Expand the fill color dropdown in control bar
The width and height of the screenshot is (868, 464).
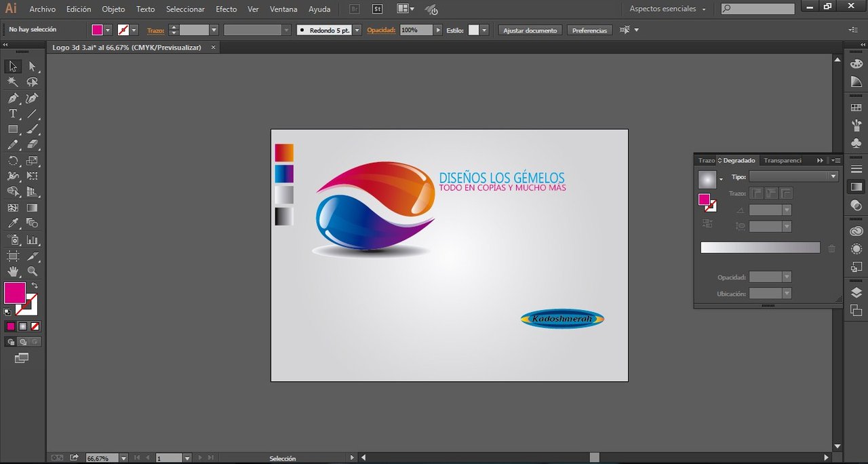(108, 30)
